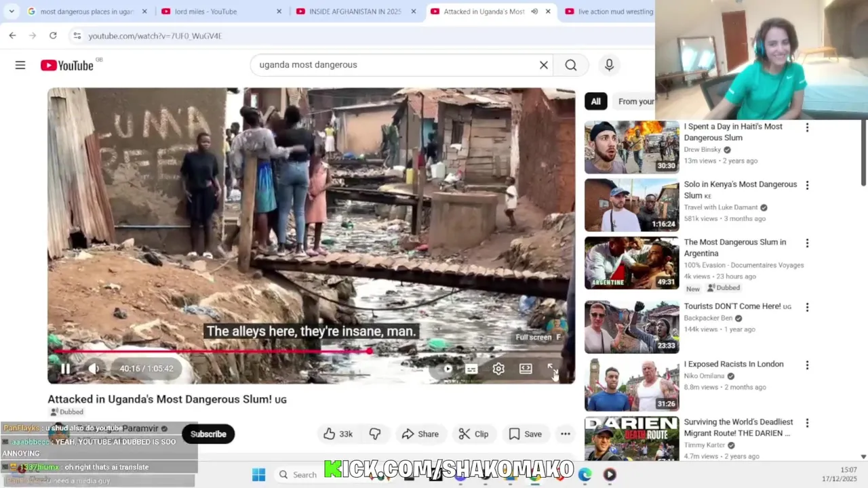Open 'I Spent a Day in Haiti's Most Dangerous Slum' title
The height and width of the screenshot is (488, 868).
[733, 132]
